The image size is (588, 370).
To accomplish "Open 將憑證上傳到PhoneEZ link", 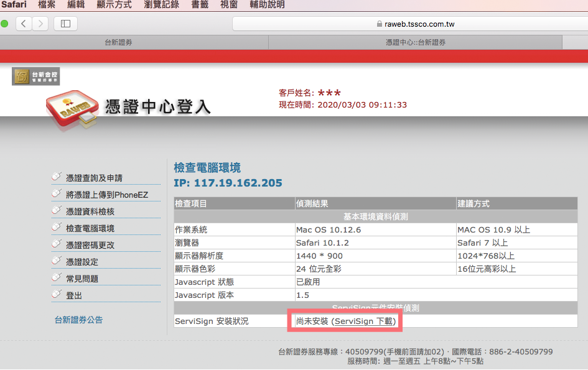I will tap(107, 195).
